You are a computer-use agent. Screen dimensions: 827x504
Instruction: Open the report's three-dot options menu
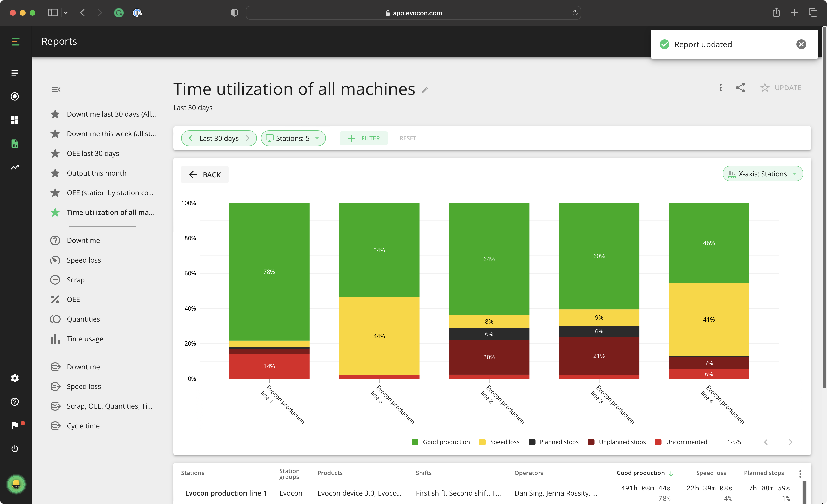point(720,88)
